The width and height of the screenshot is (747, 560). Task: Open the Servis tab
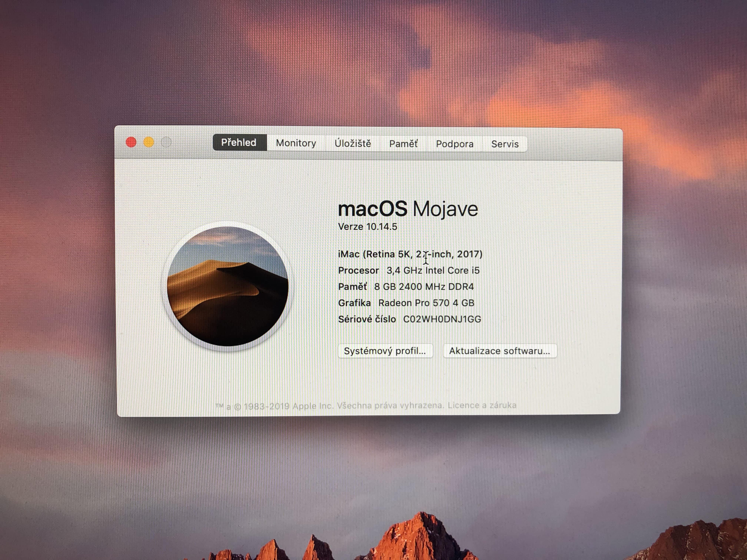pyautogui.click(x=504, y=144)
